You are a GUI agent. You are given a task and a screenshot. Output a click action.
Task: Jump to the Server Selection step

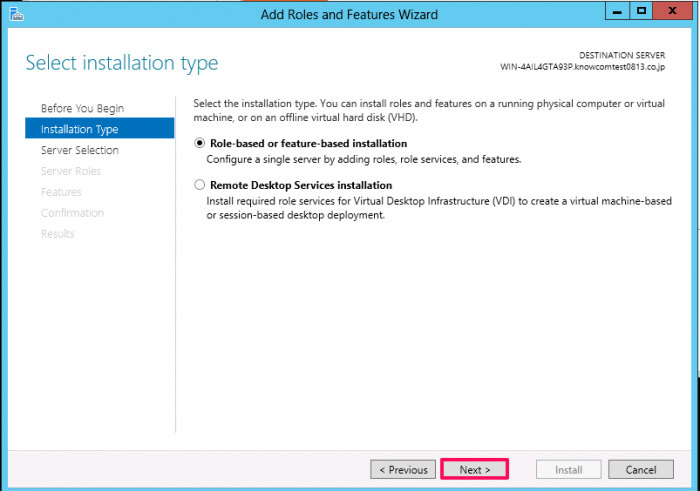[x=80, y=150]
